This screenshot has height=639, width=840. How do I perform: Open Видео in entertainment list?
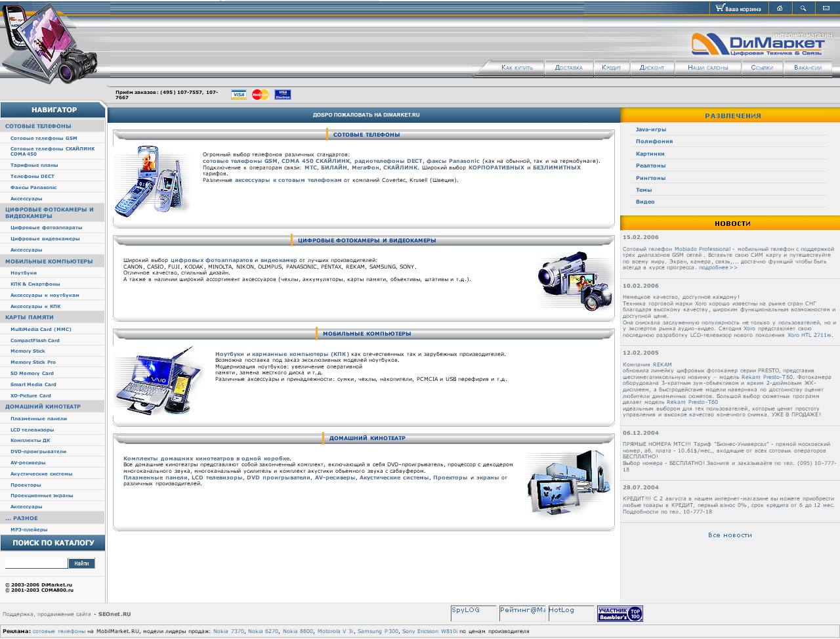point(645,202)
